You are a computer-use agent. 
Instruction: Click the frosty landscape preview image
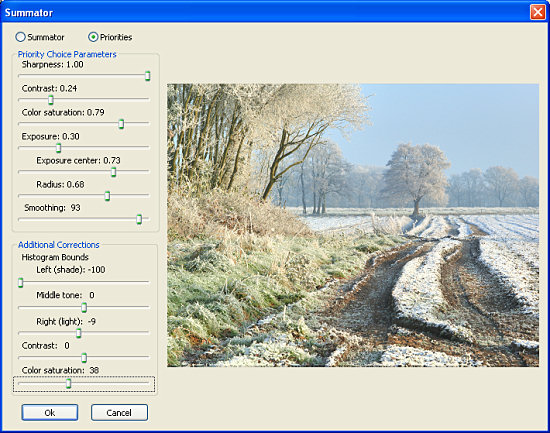353,225
